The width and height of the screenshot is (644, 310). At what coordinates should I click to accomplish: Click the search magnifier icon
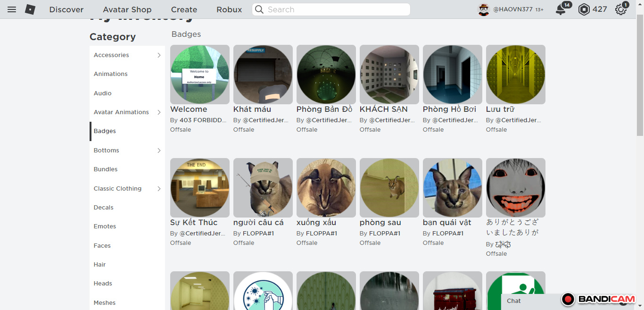pos(259,9)
